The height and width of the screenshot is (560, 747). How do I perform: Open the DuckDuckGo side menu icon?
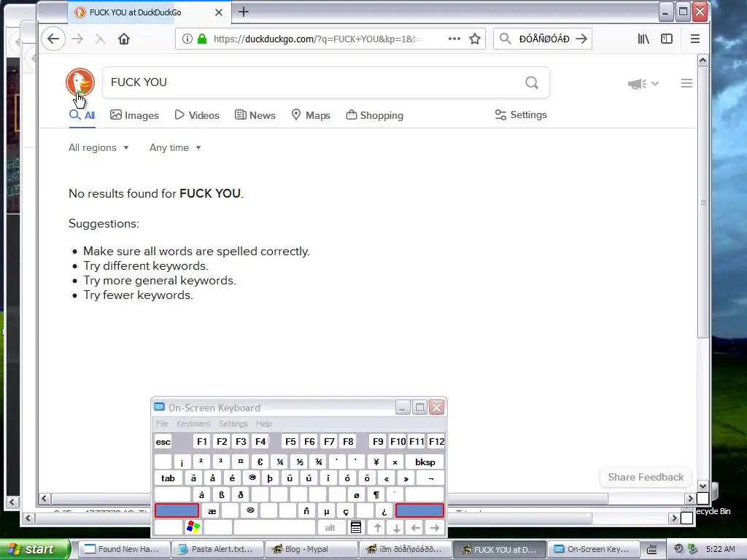coord(686,83)
